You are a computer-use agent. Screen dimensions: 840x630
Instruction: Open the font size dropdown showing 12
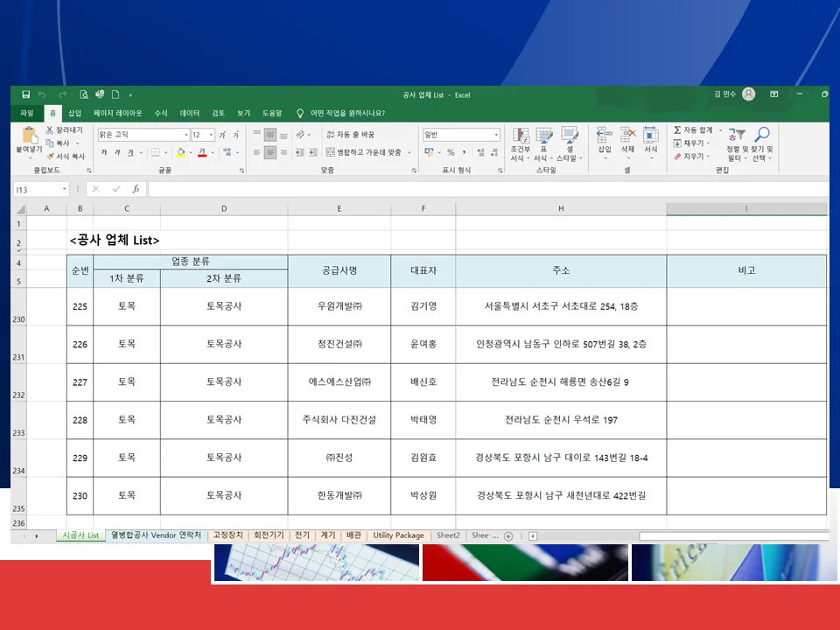tap(211, 135)
